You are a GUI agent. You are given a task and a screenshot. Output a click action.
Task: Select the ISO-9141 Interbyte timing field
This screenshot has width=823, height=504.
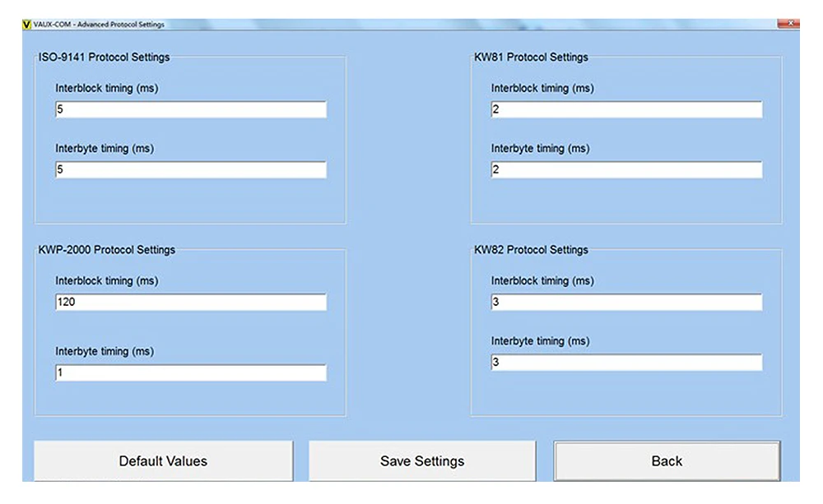[x=190, y=170]
